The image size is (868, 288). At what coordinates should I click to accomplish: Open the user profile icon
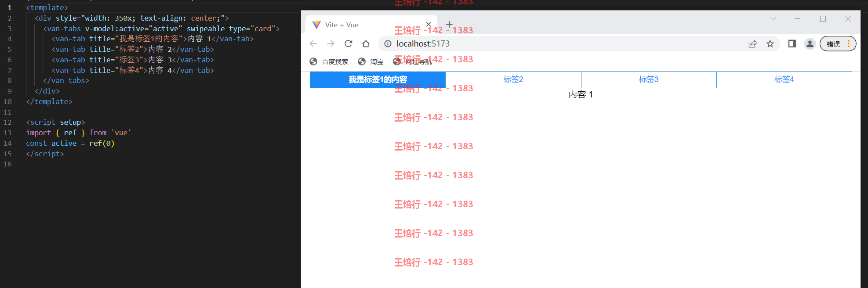(810, 43)
